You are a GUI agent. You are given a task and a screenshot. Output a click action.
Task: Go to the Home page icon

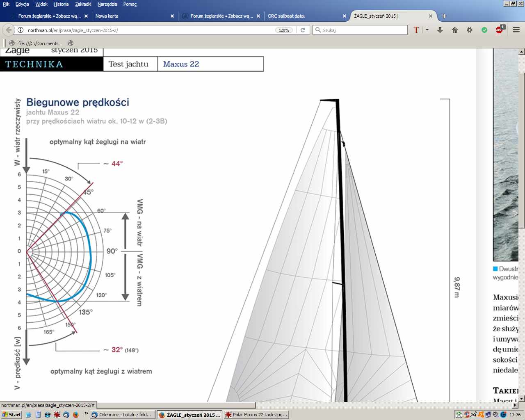pyautogui.click(x=455, y=30)
